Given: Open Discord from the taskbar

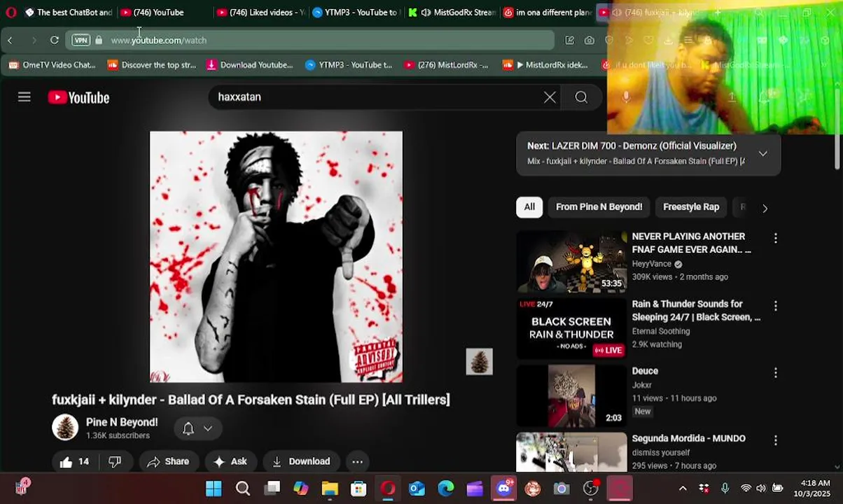Looking at the screenshot, I should click(504, 489).
